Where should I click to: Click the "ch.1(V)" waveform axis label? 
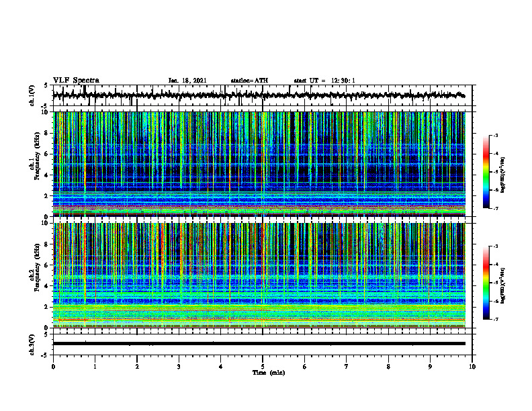pyautogui.click(x=32, y=95)
